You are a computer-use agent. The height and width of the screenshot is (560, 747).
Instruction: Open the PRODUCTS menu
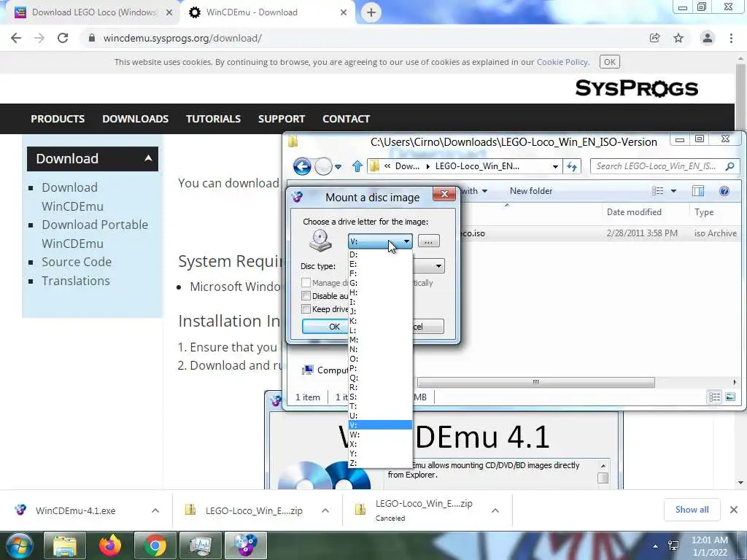pos(58,119)
